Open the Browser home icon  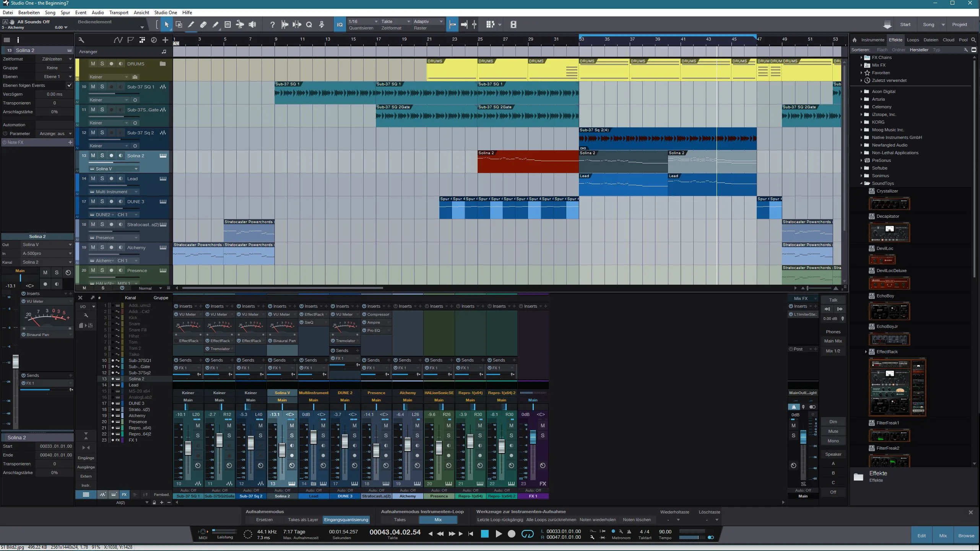(855, 40)
